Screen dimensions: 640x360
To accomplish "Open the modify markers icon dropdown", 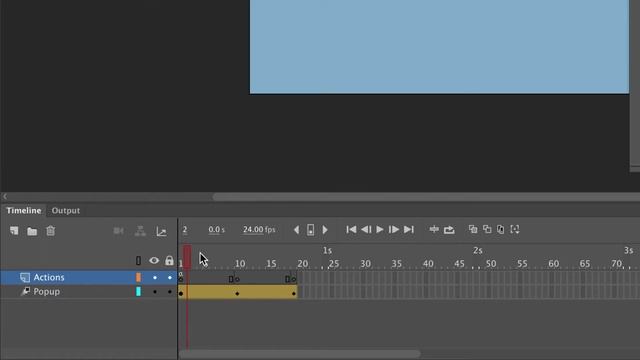I will click(515, 229).
